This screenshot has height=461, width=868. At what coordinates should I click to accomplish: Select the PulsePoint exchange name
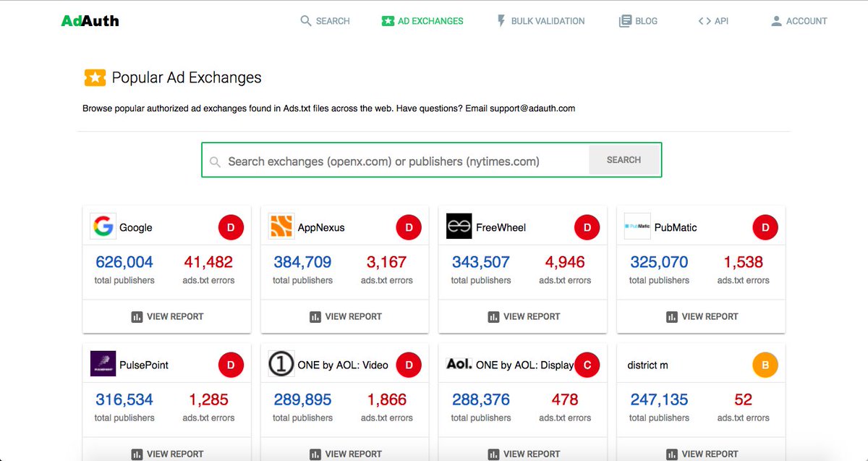click(x=144, y=365)
